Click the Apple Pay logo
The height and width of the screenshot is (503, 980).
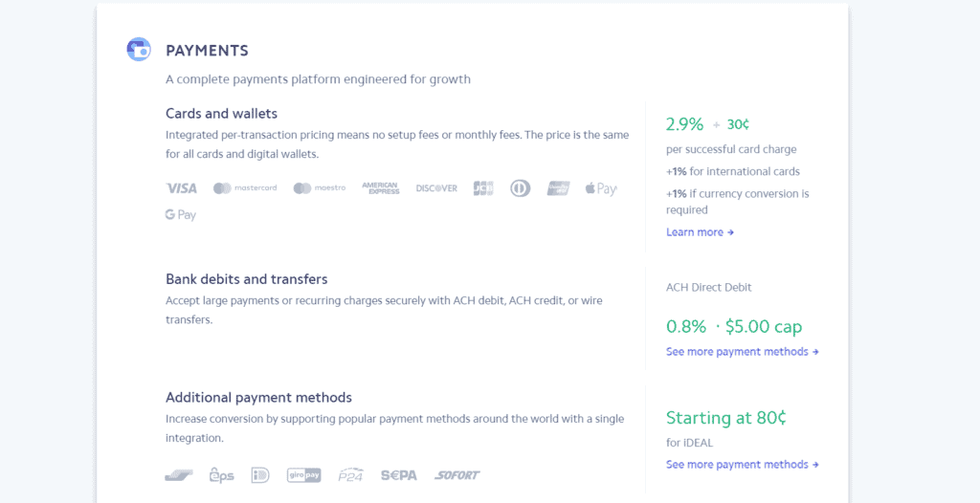tap(601, 188)
